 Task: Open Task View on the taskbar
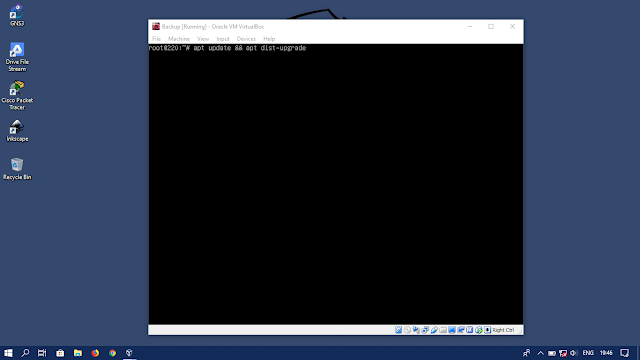point(42,353)
